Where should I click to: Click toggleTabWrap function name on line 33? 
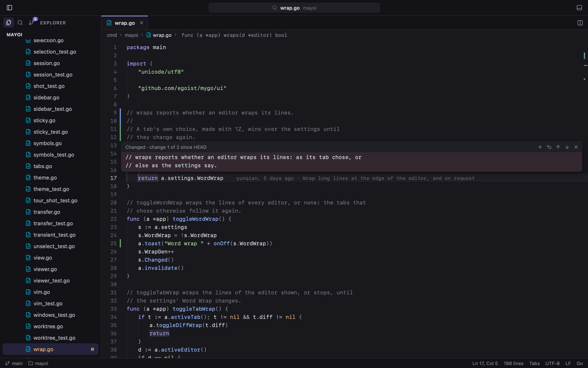194,309
